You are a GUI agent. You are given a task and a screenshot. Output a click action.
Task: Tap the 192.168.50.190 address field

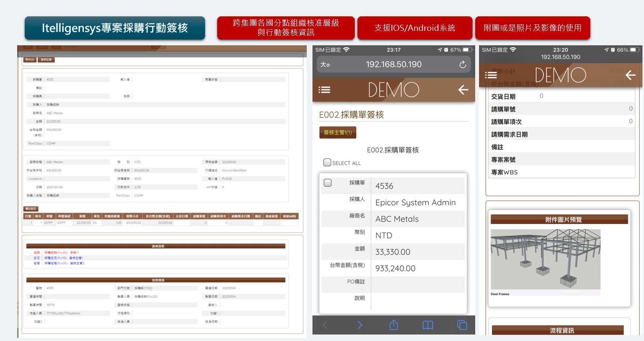click(394, 65)
